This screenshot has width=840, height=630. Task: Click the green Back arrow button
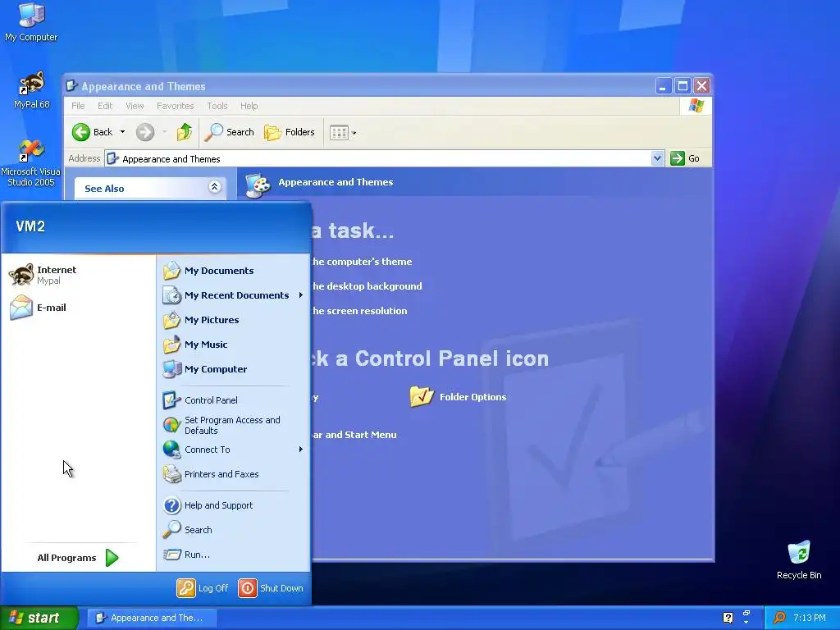coord(93,132)
